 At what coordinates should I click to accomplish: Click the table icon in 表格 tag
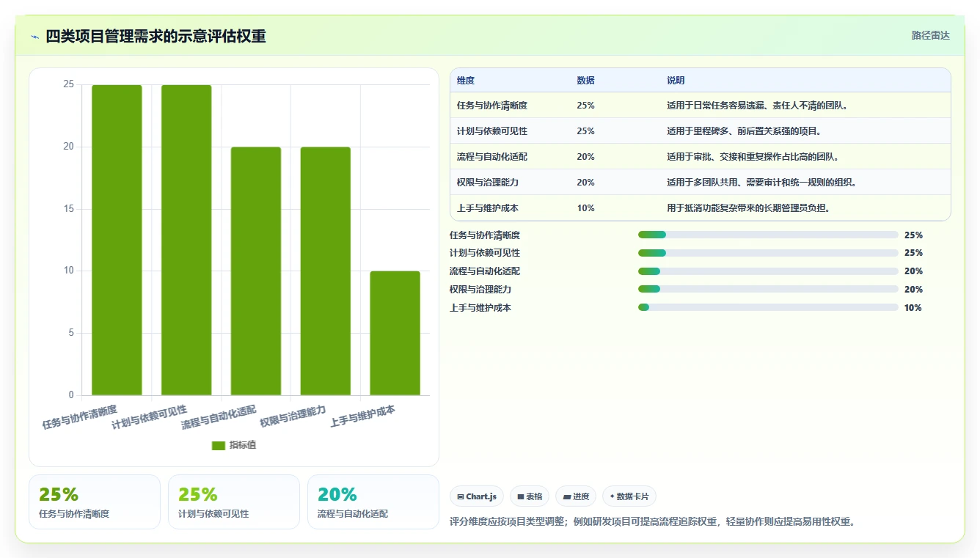point(521,496)
